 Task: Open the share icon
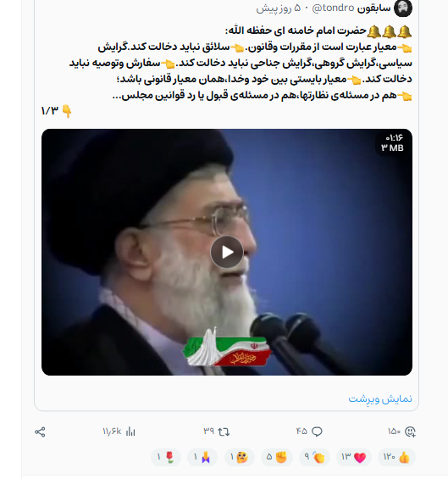point(40,432)
